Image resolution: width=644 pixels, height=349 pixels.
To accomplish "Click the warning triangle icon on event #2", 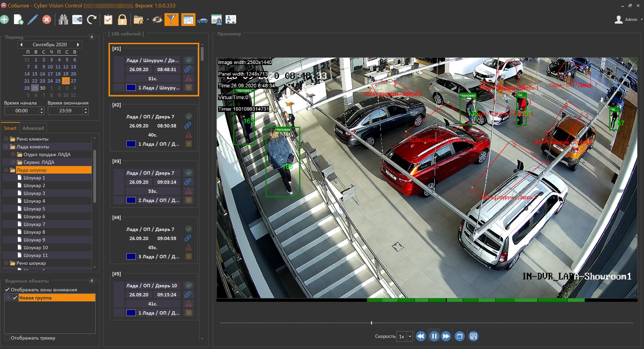I will [188, 135].
